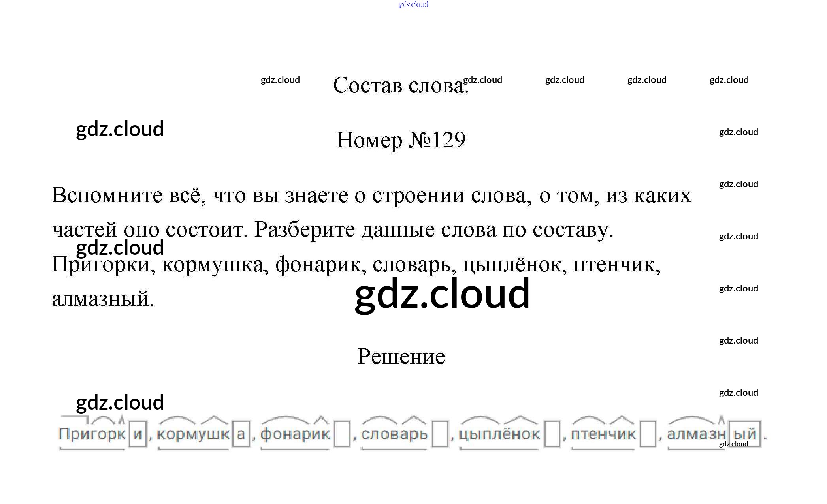This screenshot has width=827, height=504.
Task: Click 'Разберите' in the task instructions
Action: 305,230
